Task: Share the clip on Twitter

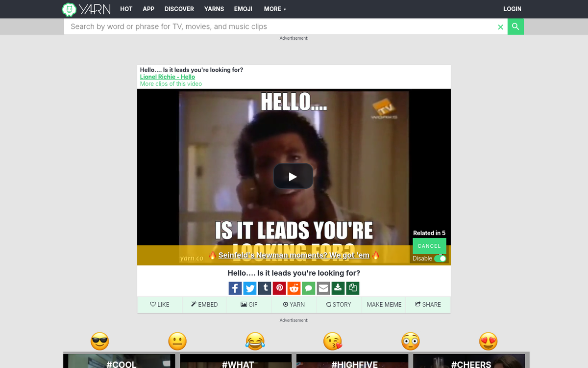Action: click(250, 288)
